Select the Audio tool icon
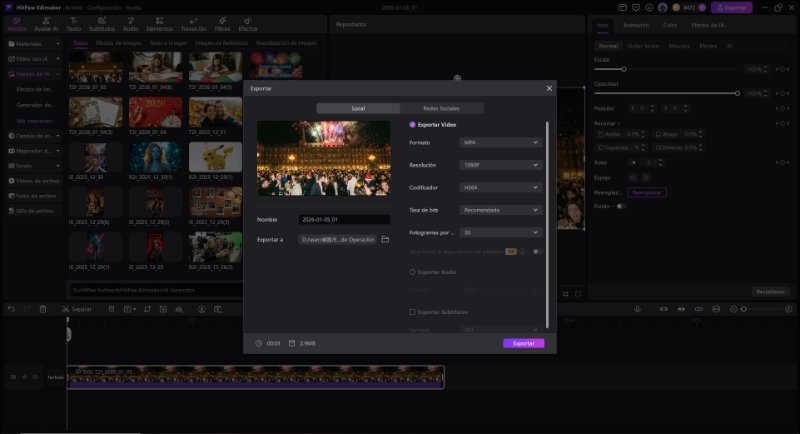 coord(130,24)
